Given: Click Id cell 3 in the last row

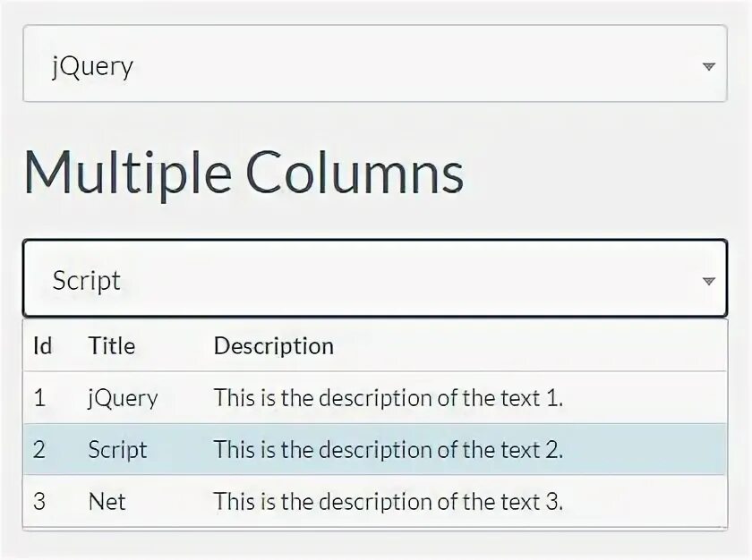Looking at the screenshot, I should click(39, 502).
